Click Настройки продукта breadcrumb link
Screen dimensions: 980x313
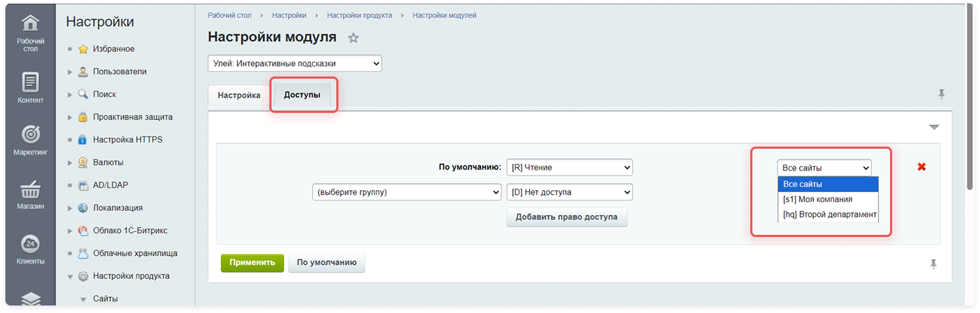pyautogui.click(x=359, y=16)
